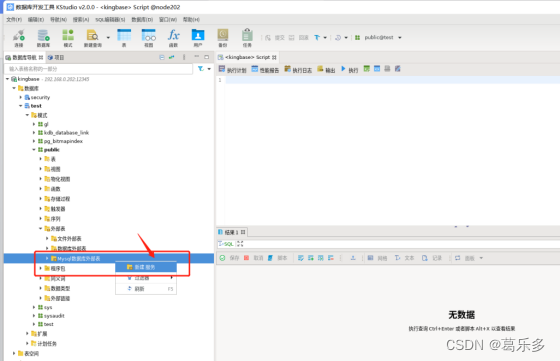Screen dimensions: 560x361
Task: Open the 文件(F) menu
Action: [14, 19]
